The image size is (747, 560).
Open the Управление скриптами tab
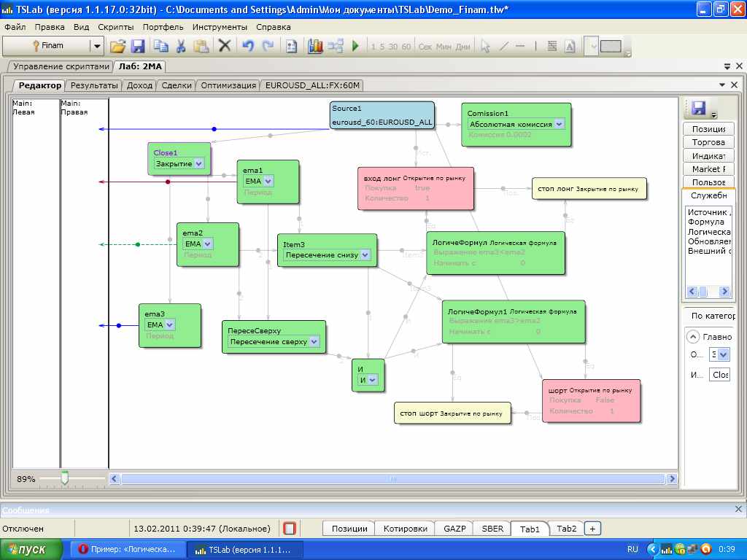click(x=61, y=66)
